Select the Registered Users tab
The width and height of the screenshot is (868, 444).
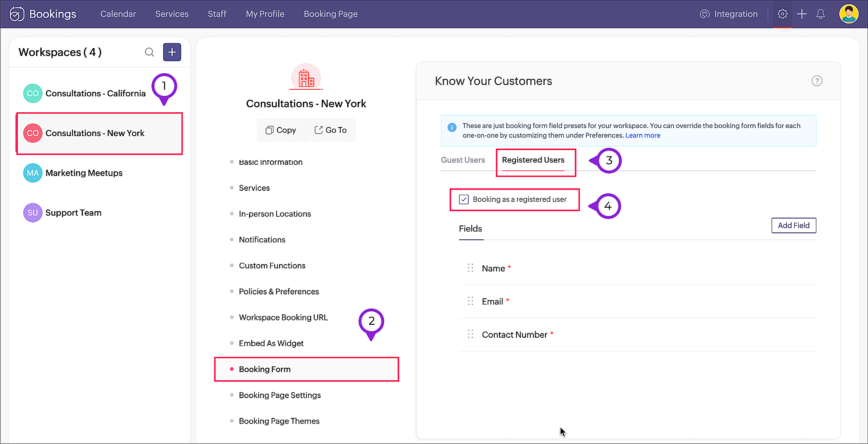[x=533, y=160]
